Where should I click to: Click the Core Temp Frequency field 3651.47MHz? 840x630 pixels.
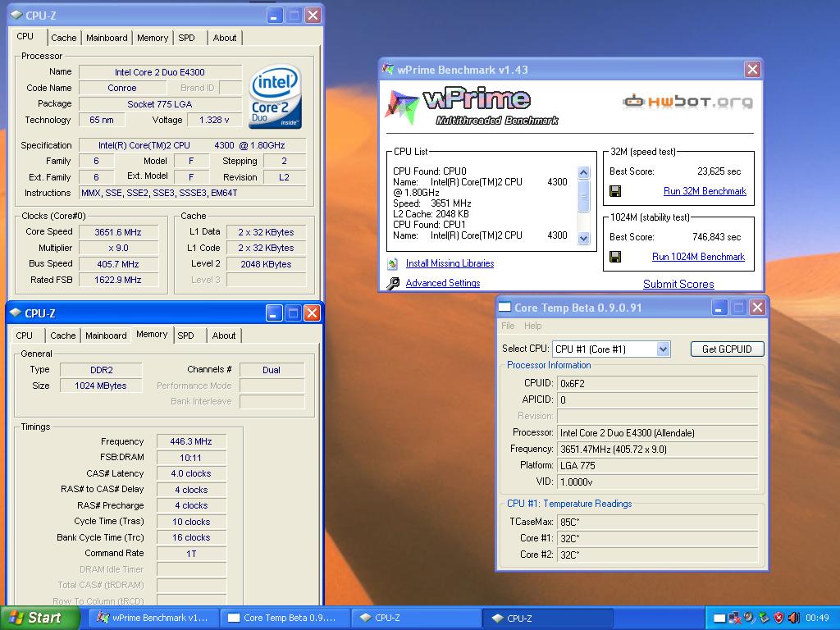pyautogui.click(x=657, y=450)
